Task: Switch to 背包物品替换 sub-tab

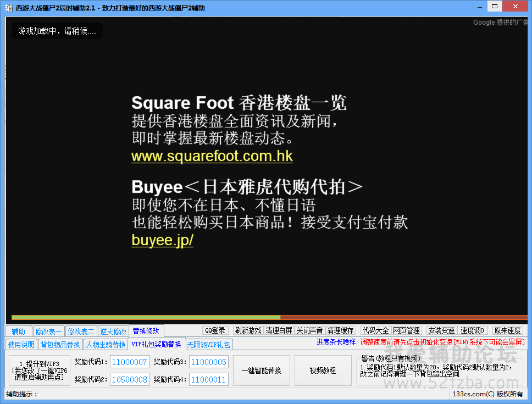Action: tap(60, 345)
